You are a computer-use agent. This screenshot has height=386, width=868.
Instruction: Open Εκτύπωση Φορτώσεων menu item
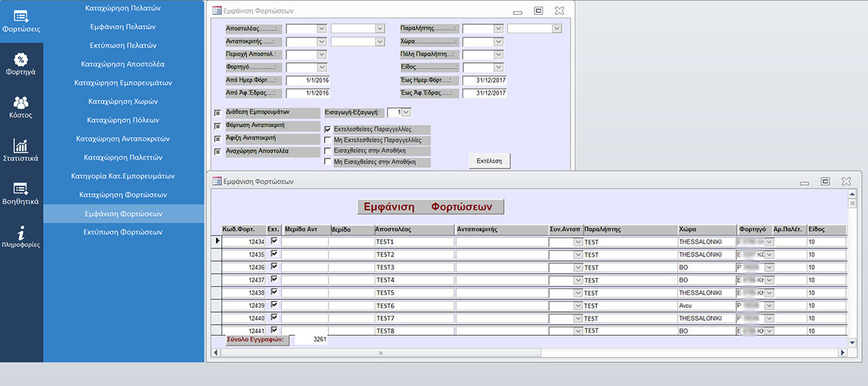click(x=124, y=232)
